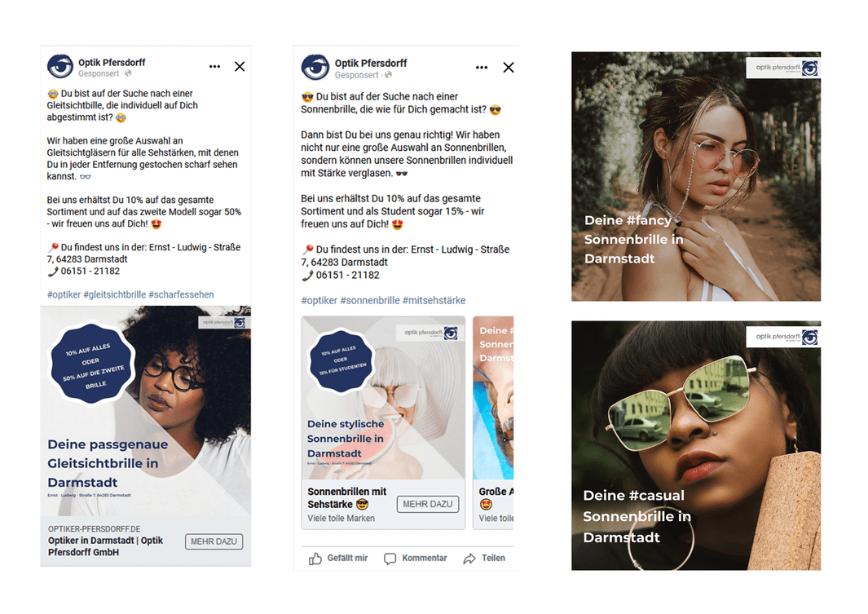This screenshot has width=868, height=614.
Task: Share the post using Teilen
Action: [x=484, y=558]
